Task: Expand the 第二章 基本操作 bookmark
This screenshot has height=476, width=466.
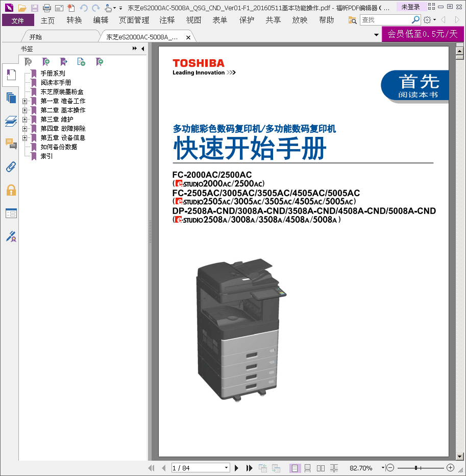Action: pos(24,110)
